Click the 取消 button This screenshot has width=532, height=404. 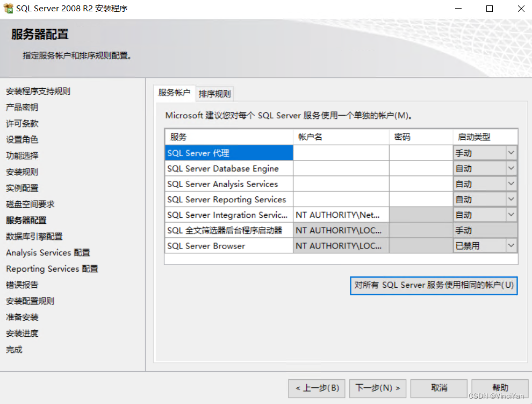click(438, 388)
